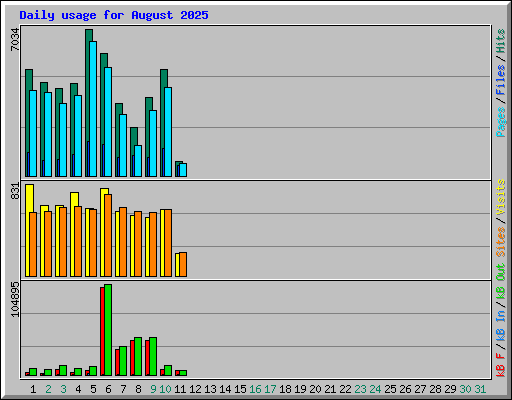Click the 831 y-axis scale label
This screenshot has height=400, width=512.
tap(15, 191)
